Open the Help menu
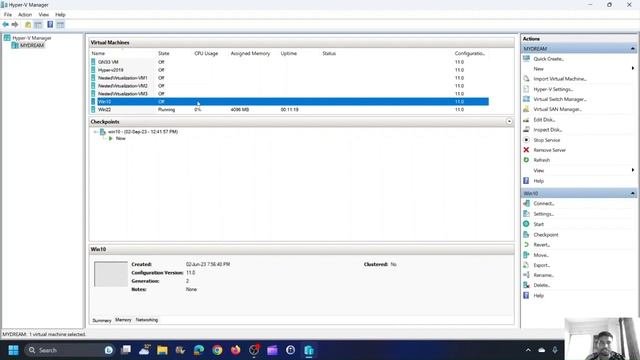 tap(60, 15)
